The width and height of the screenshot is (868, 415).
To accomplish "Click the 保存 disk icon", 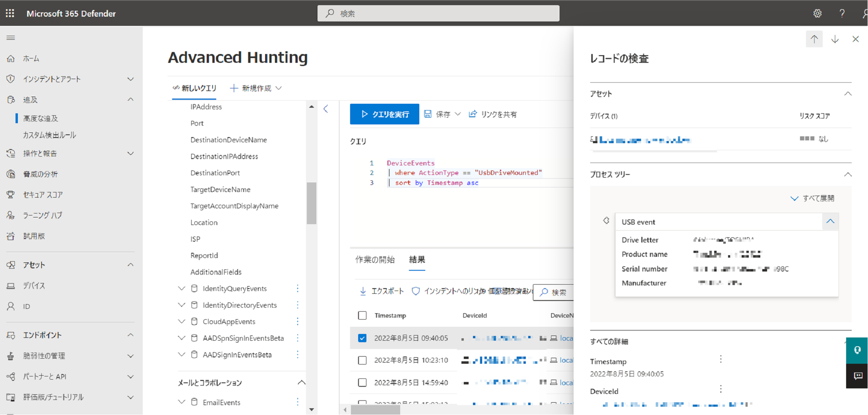I will point(428,114).
